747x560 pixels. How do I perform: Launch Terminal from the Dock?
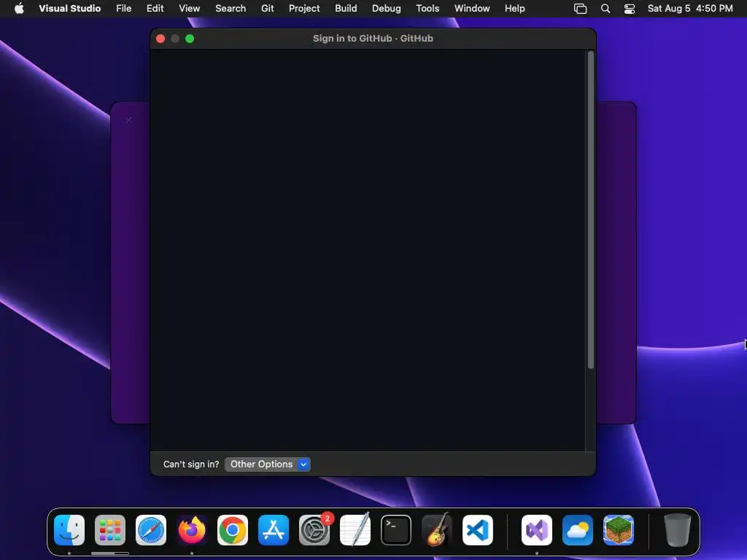click(396, 530)
